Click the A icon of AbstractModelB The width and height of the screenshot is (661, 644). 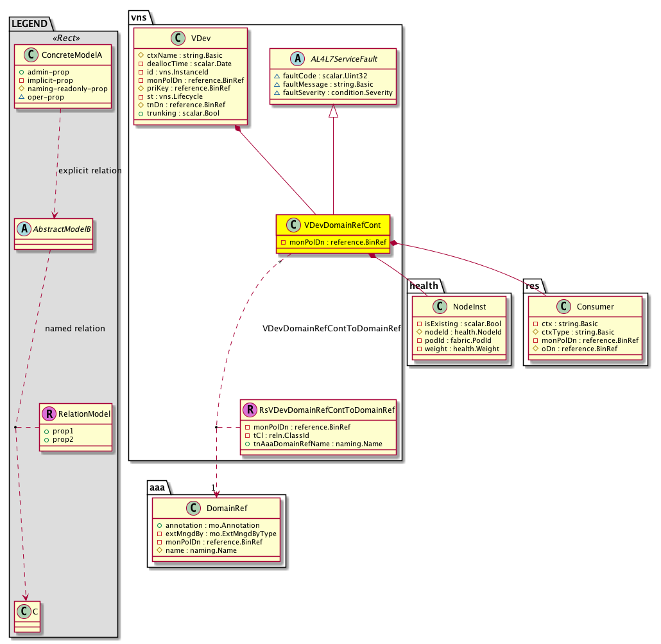click(24, 228)
